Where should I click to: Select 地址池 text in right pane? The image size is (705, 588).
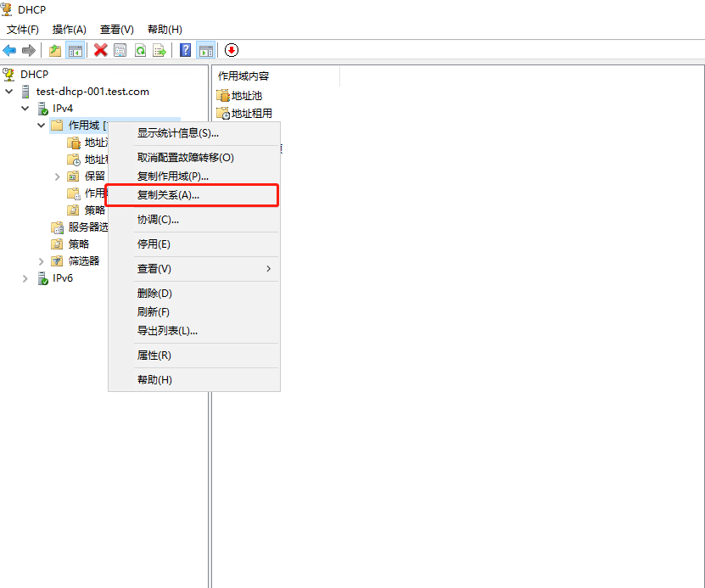(247, 95)
